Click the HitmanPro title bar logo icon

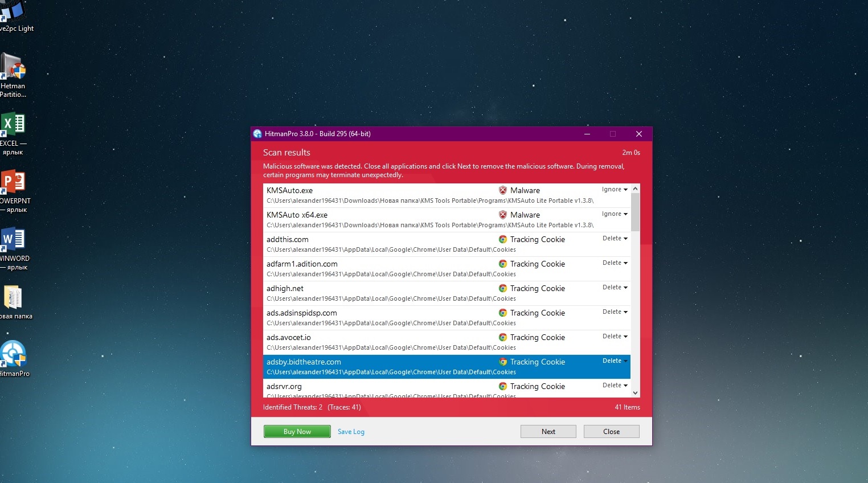[x=257, y=134]
